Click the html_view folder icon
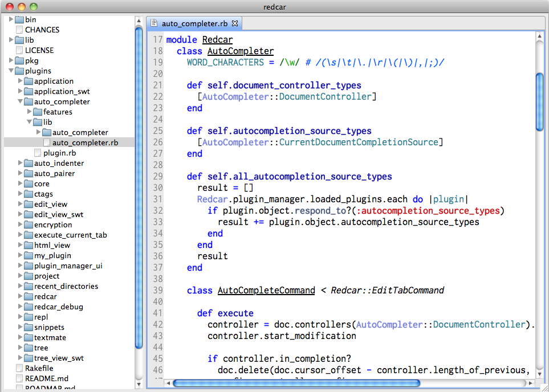The image size is (549, 392). pos(29,246)
